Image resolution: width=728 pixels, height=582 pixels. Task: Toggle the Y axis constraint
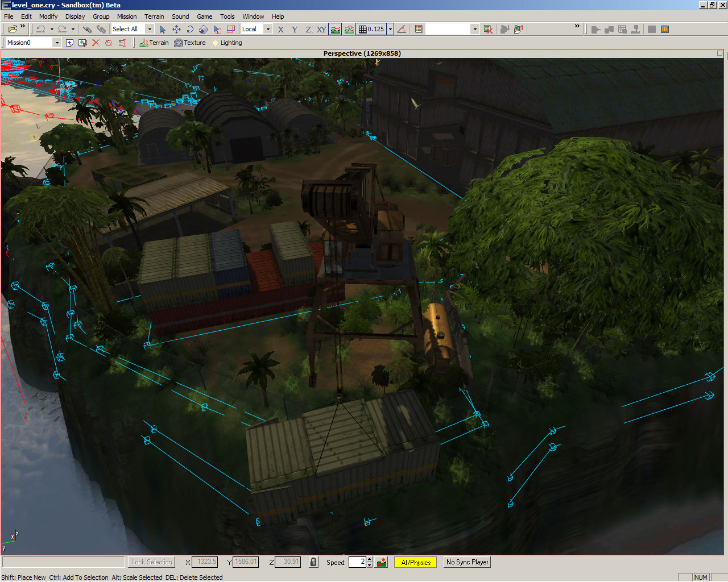tap(295, 29)
